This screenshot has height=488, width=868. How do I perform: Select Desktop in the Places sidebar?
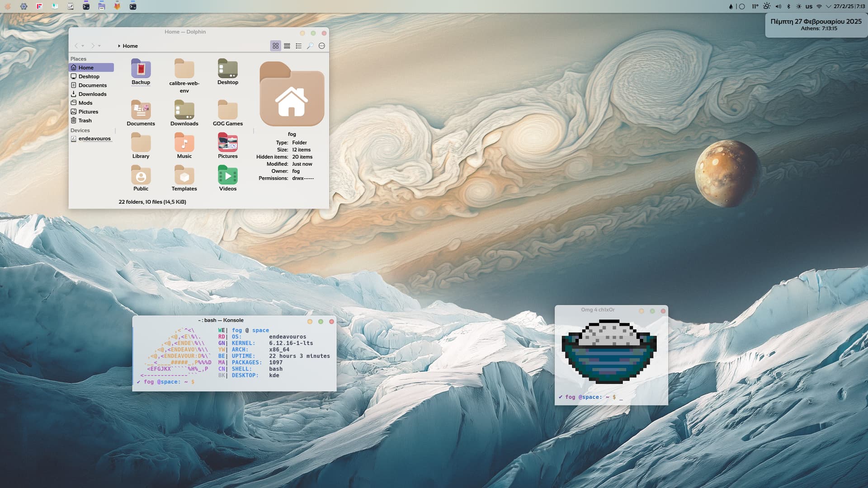click(91, 76)
